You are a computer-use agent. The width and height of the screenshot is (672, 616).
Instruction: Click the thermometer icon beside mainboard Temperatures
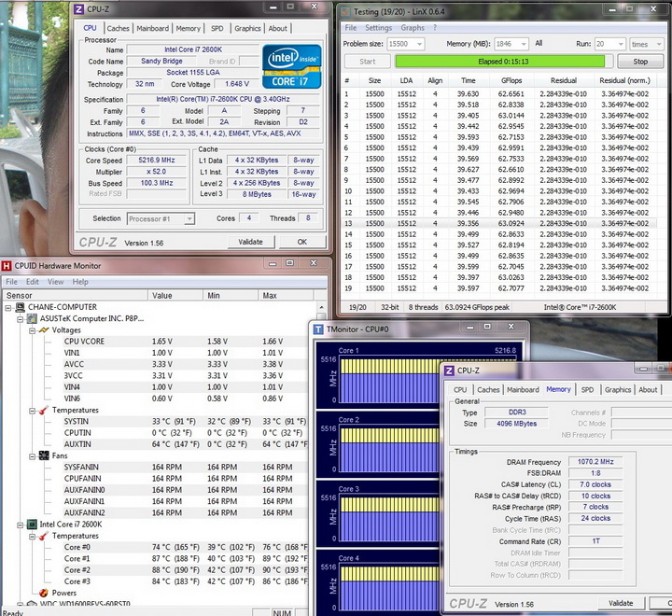point(43,411)
